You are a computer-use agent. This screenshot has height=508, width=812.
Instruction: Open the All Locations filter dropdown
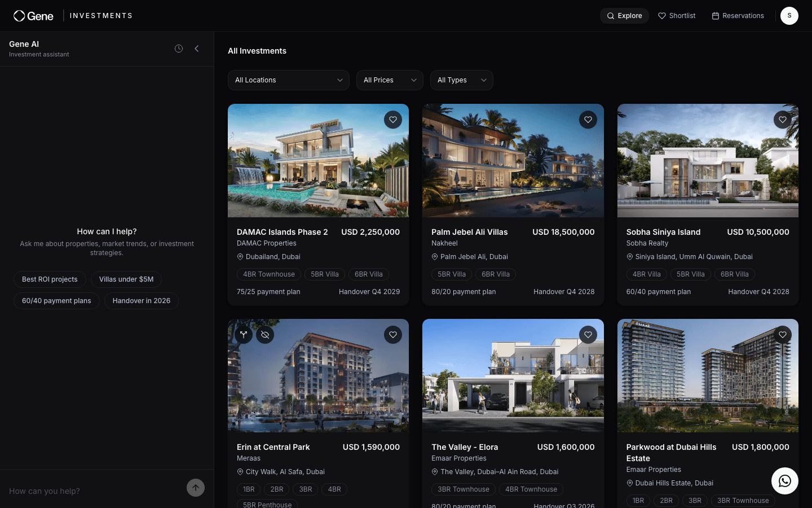tap(288, 80)
